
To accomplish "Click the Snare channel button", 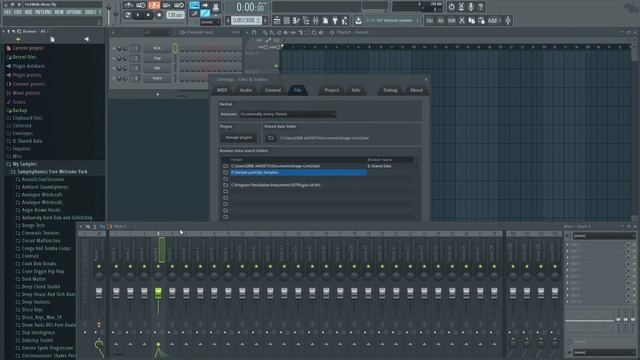I will pos(157,78).
